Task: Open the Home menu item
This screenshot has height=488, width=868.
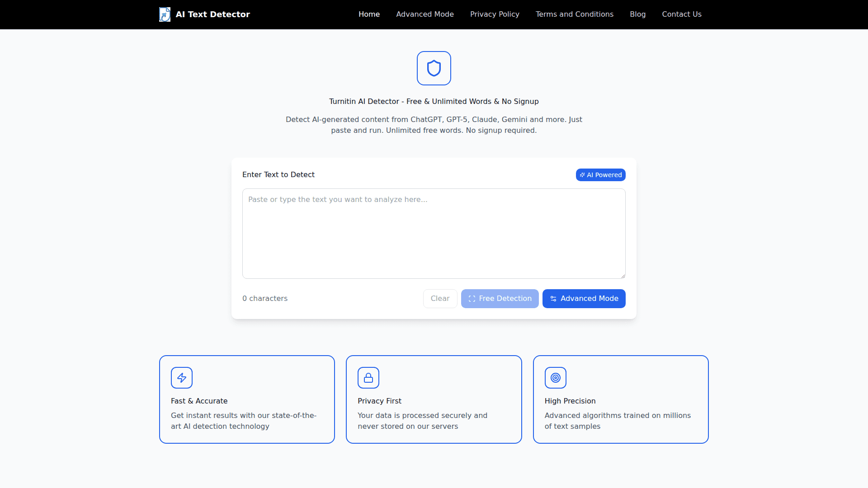Action: (x=369, y=14)
